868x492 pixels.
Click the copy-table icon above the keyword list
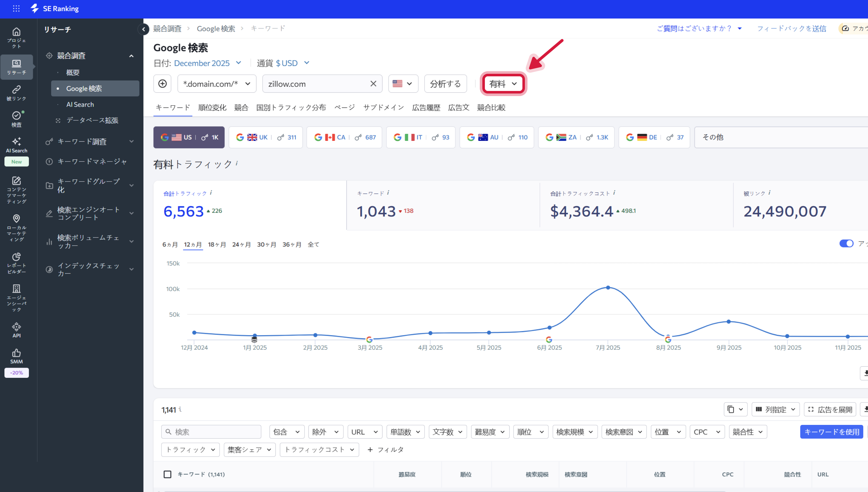point(735,409)
